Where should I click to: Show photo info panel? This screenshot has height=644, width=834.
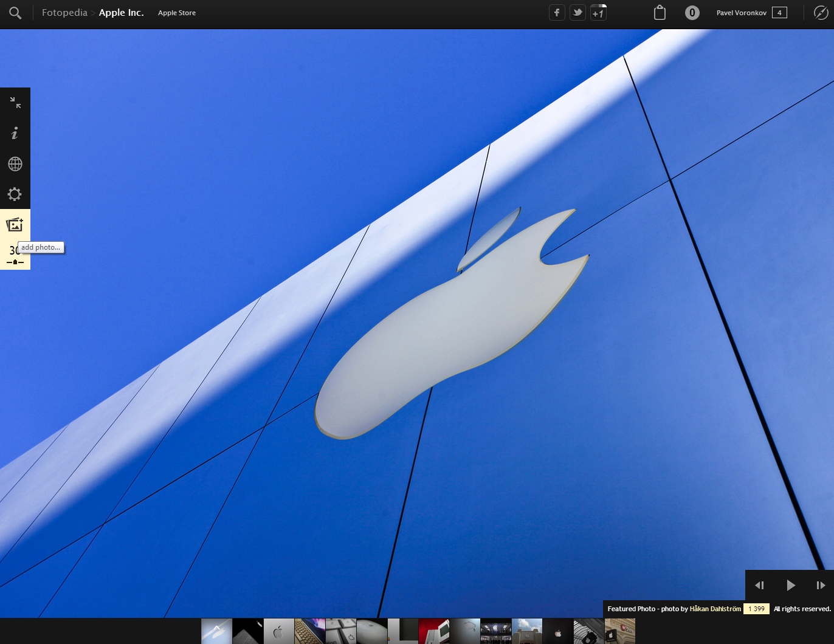click(15, 133)
